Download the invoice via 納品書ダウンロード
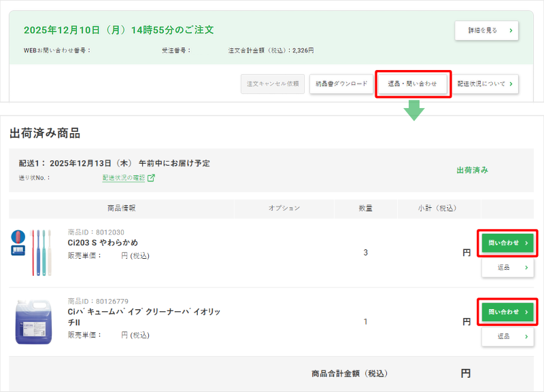The height and width of the screenshot is (392, 544). click(341, 84)
